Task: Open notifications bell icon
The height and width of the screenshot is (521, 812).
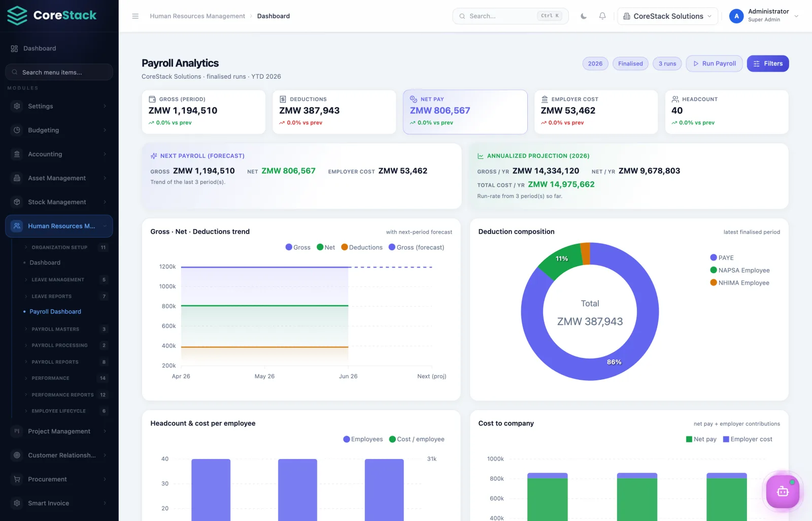Action: [602, 16]
